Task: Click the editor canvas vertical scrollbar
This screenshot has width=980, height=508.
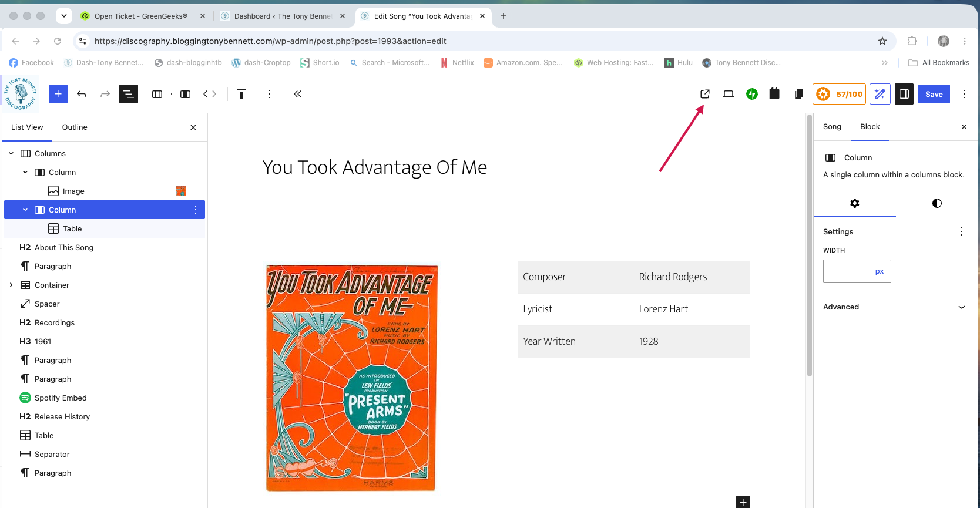Action: [810, 247]
